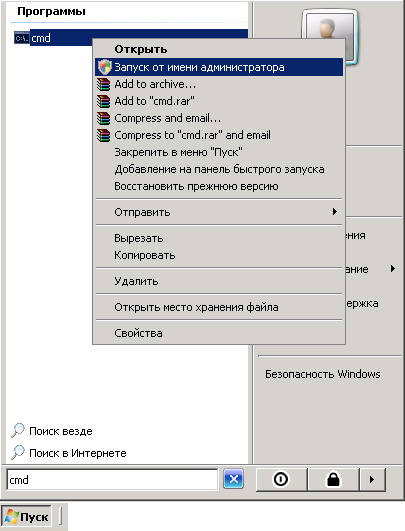Click the magnifier icon next to Поиск везде
Image resolution: width=405 pixels, height=531 pixels.
click(18, 430)
